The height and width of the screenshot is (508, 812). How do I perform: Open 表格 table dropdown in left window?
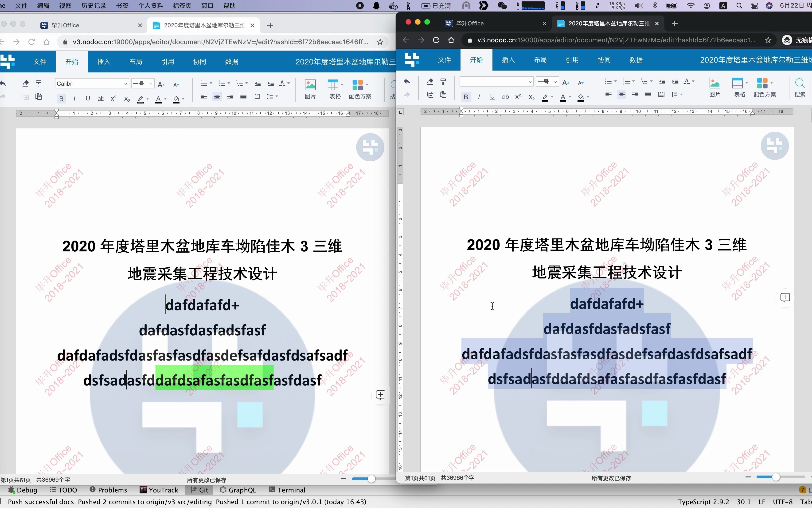pos(342,85)
